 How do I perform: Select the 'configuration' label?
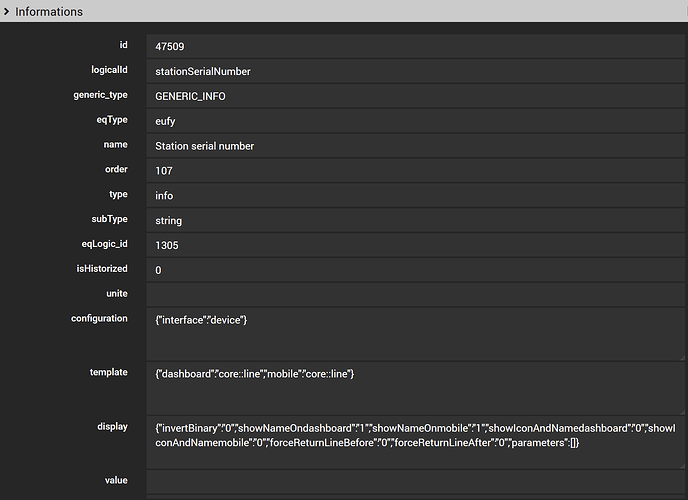pyautogui.click(x=99, y=318)
